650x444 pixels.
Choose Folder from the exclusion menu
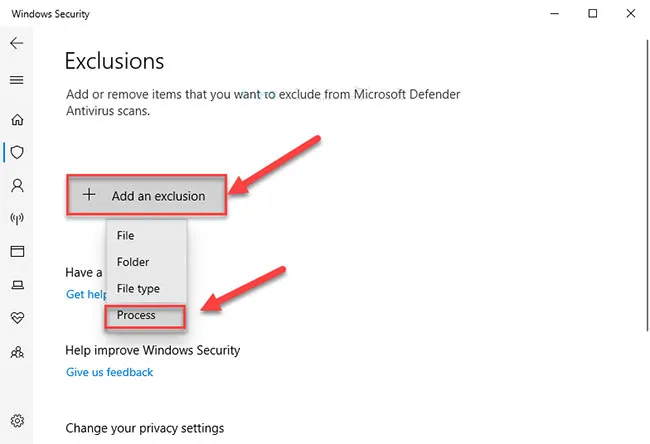(133, 262)
